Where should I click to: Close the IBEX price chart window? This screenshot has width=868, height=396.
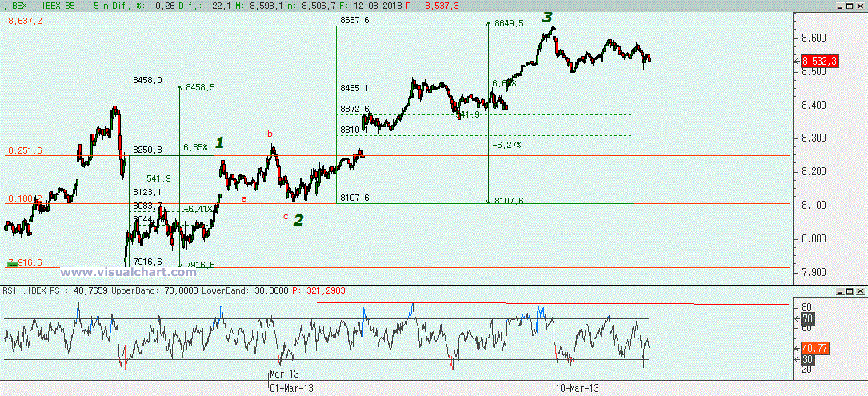point(860,6)
